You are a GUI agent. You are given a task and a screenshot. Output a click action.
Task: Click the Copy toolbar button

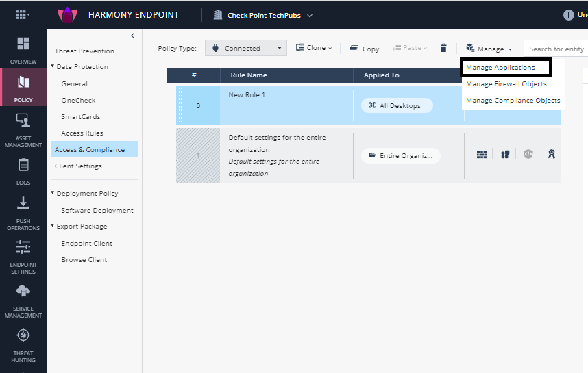point(364,49)
